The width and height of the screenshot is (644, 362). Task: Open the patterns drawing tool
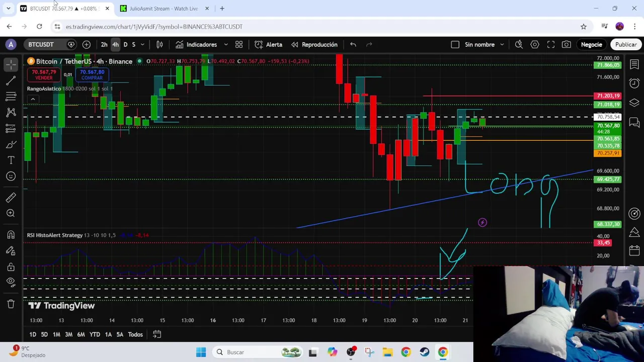pos(11,112)
